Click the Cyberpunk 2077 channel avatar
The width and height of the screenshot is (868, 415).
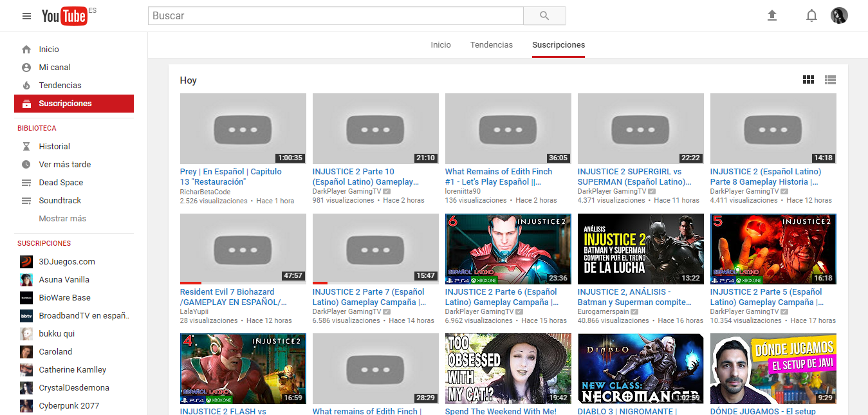coord(26,406)
